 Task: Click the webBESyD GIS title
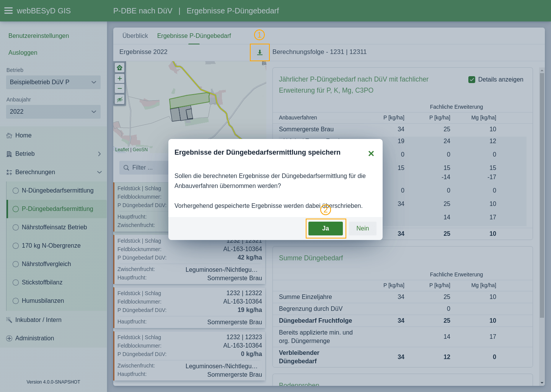tap(44, 11)
